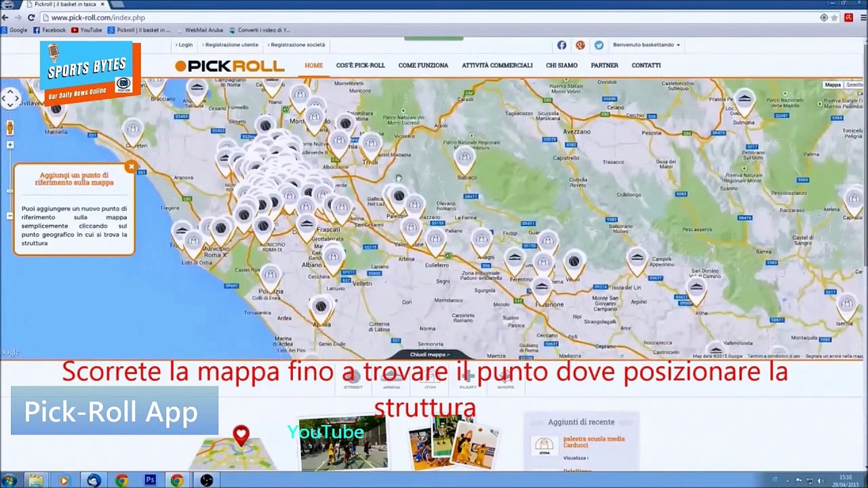
Task: Toggle the ARENA category filter
Action: [x=391, y=380]
